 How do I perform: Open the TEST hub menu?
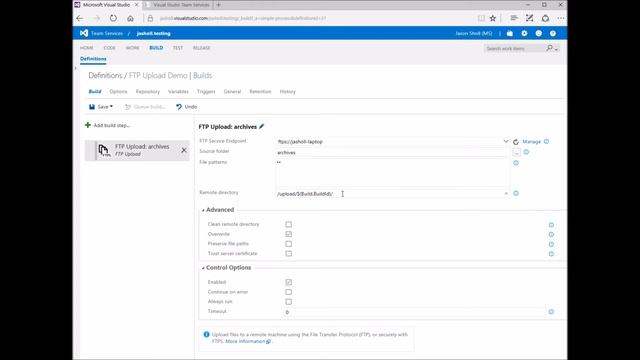178,48
